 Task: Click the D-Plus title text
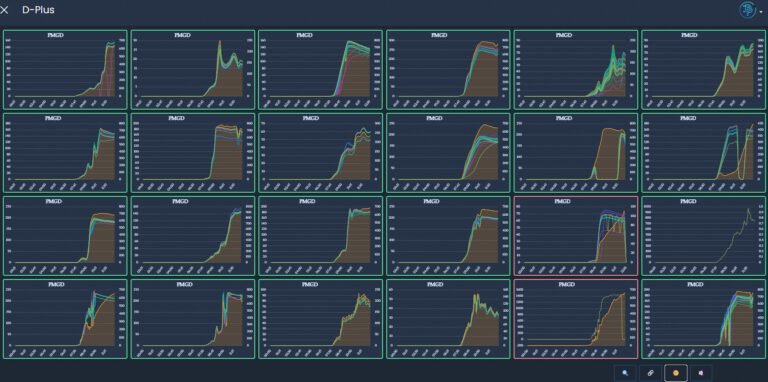[38, 10]
